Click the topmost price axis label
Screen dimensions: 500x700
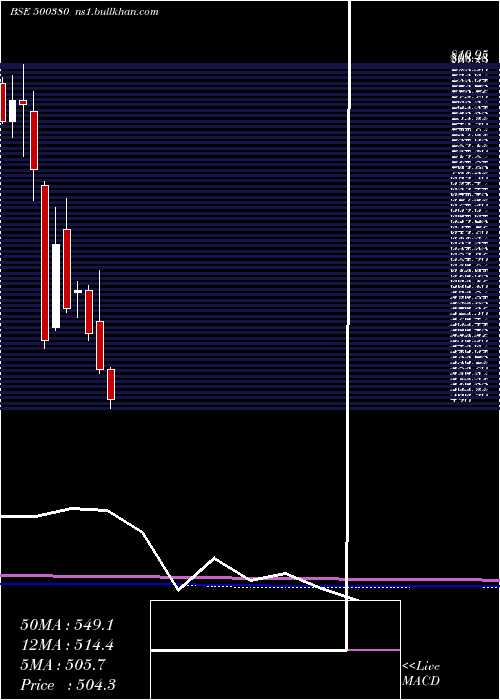tap(469, 55)
